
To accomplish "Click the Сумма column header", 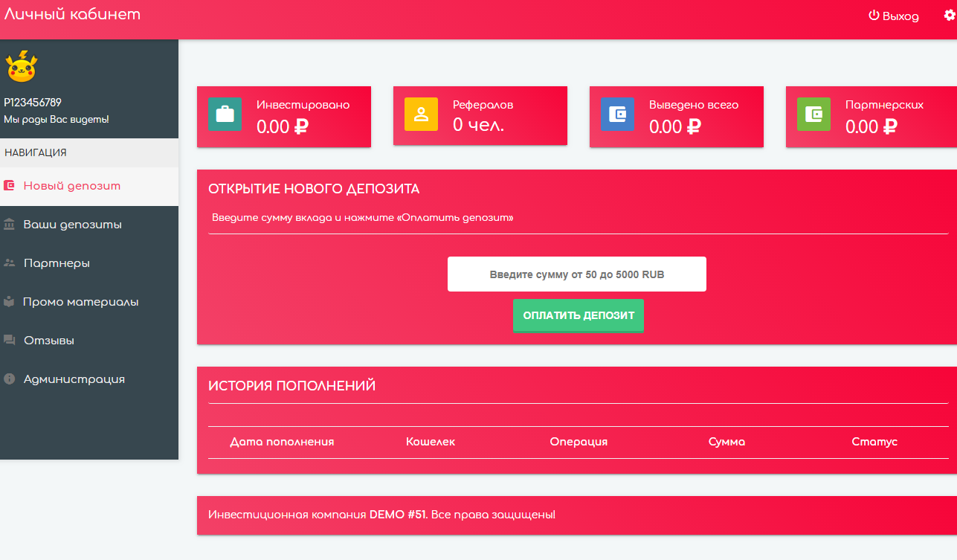I will click(727, 442).
